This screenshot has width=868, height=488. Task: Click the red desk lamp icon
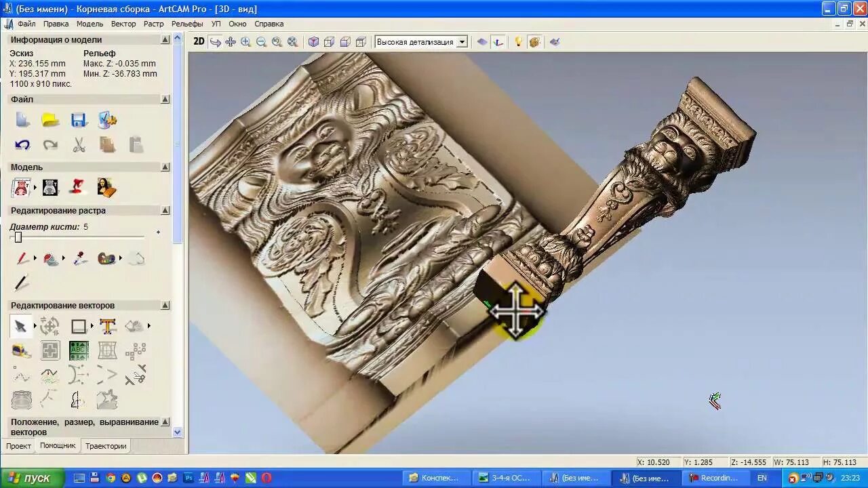(x=79, y=187)
